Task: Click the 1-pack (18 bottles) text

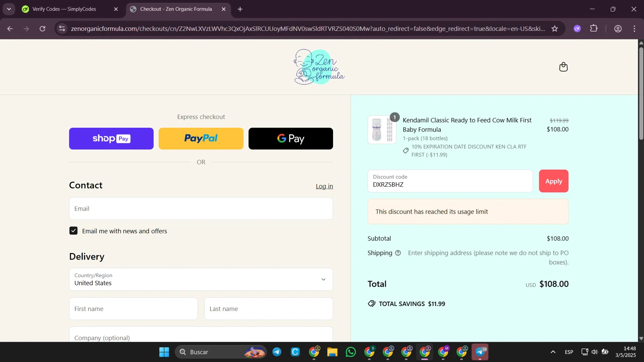Action: point(425,138)
